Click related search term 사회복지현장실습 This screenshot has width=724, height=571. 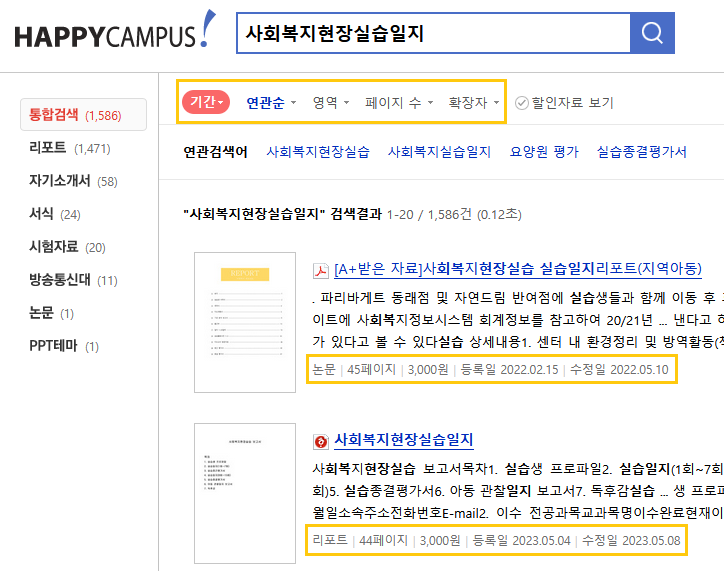point(317,152)
